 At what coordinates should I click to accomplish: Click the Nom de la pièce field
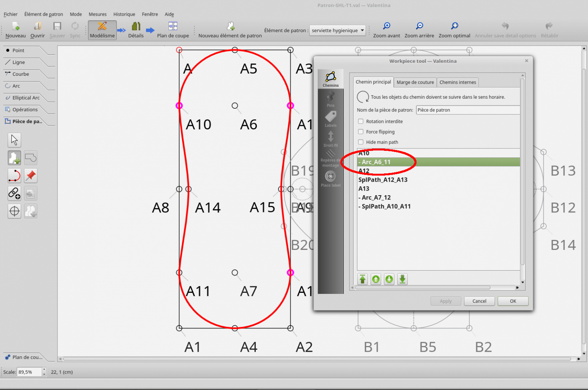coord(467,110)
